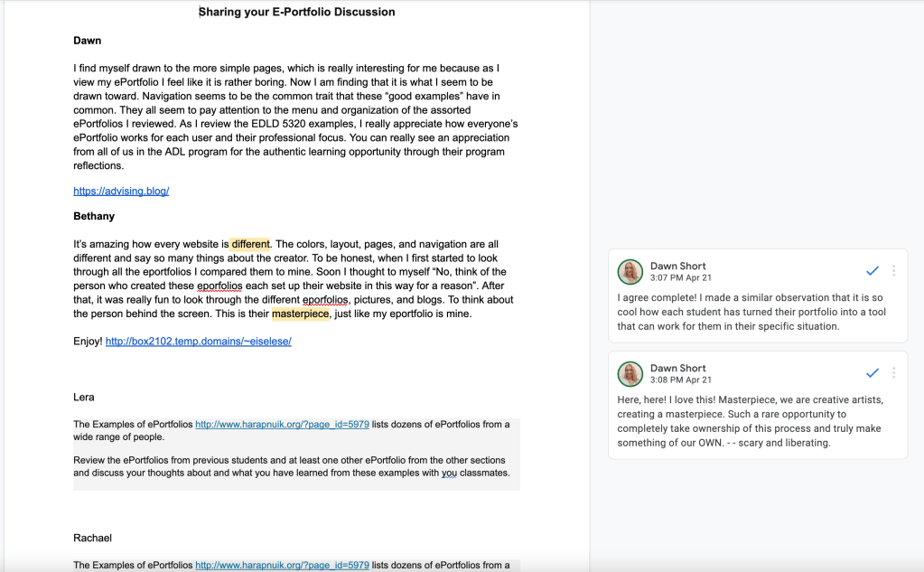Screen dimensions: 924x572
Task: Select the comment starting "Here, here! I love this!"
Action: pyautogui.click(x=750, y=421)
